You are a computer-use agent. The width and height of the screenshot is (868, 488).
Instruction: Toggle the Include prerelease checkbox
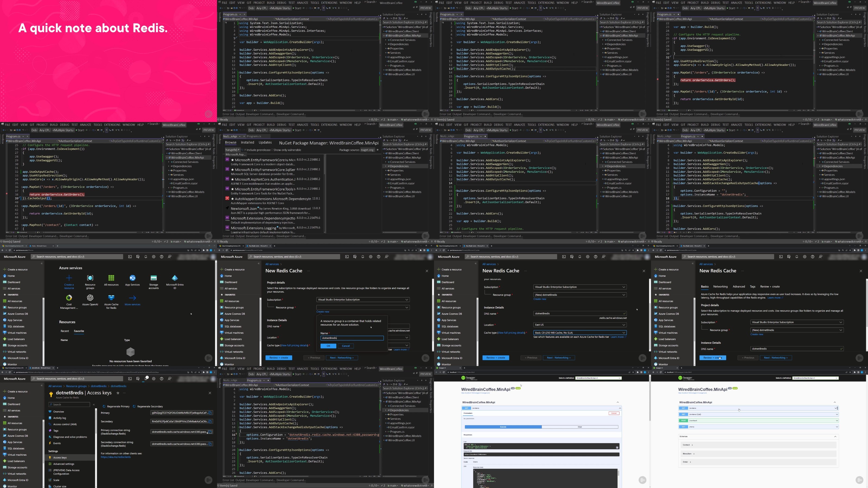coord(245,150)
